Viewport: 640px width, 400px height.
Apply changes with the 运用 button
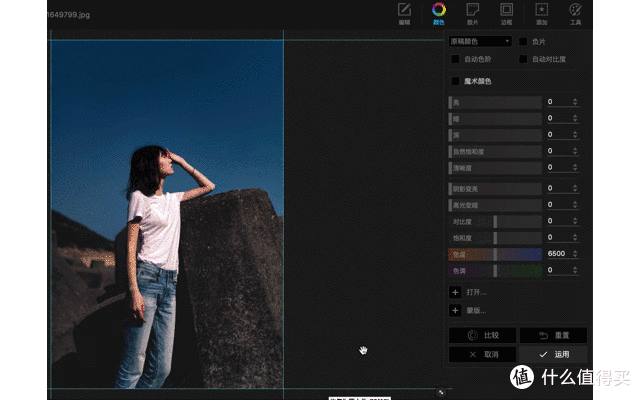tap(553, 354)
